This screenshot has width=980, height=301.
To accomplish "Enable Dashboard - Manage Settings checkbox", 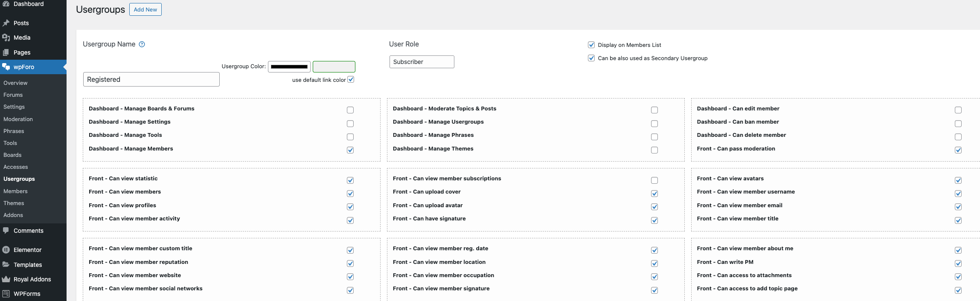I will point(350,124).
